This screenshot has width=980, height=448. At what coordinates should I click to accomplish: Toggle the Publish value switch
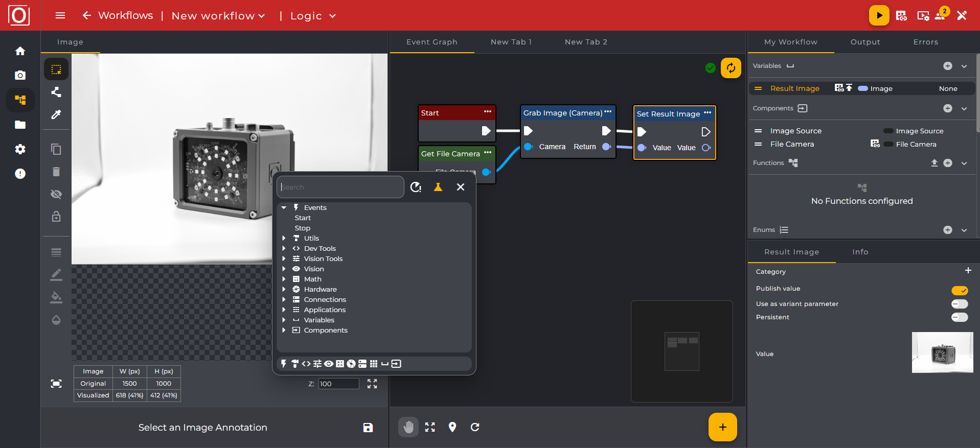tap(960, 291)
